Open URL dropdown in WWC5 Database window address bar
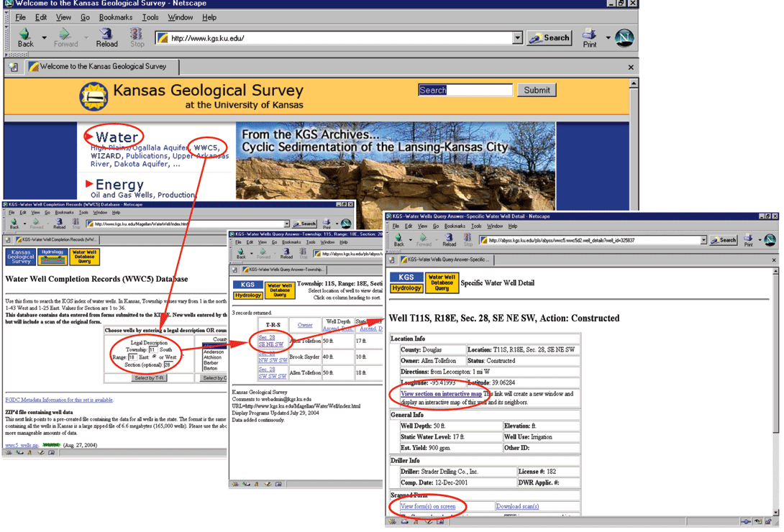Screen dimensions: 784x532 tap(287, 224)
